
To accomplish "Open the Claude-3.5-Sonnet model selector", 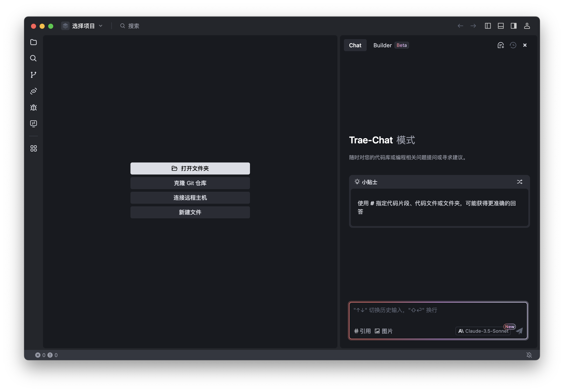I will [x=483, y=331].
